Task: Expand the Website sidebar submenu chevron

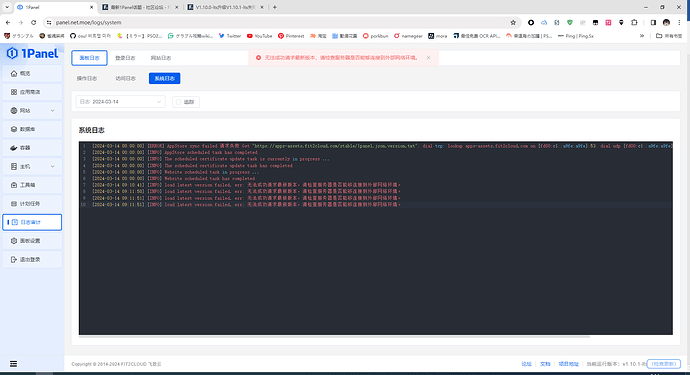Action: tap(53, 110)
